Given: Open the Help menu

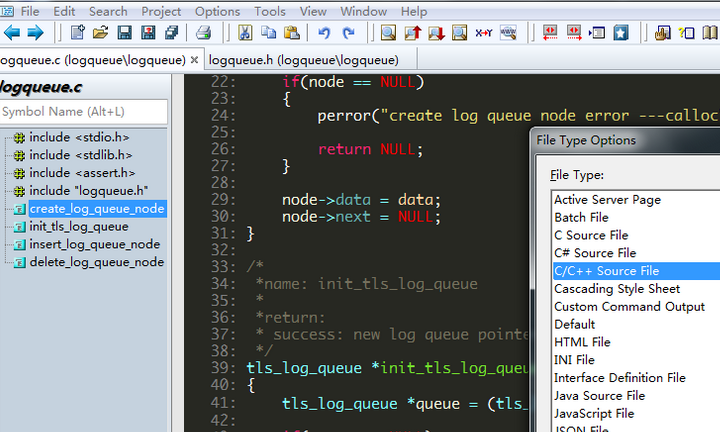Looking at the screenshot, I should [414, 11].
